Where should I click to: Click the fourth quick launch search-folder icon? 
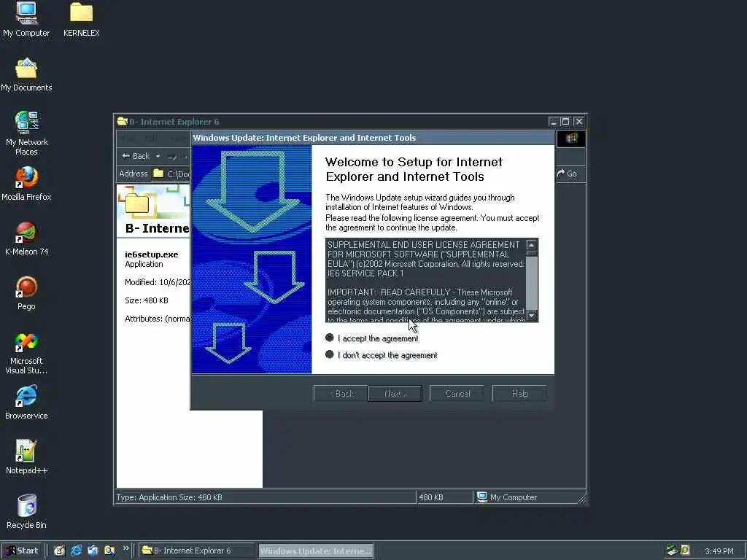(x=109, y=551)
